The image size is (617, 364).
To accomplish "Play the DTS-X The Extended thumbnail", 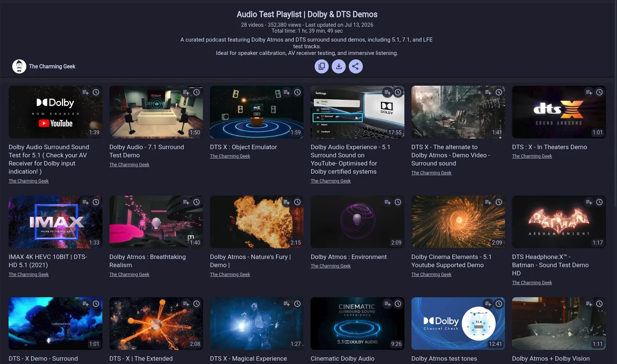I will pos(156,324).
